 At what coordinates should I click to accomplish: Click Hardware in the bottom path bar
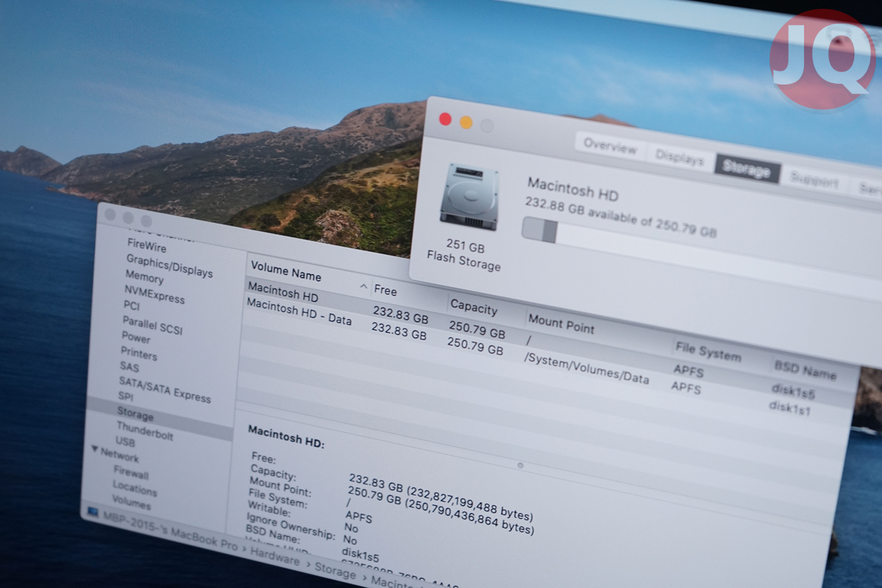click(276, 557)
